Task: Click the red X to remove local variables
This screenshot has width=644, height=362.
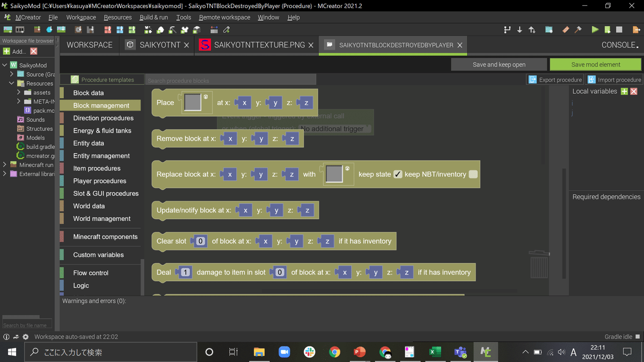Action: click(x=633, y=91)
